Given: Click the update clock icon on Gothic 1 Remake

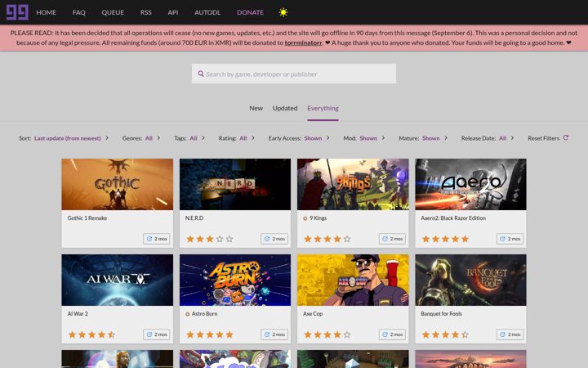Looking at the screenshot, I should pos(149,239).
